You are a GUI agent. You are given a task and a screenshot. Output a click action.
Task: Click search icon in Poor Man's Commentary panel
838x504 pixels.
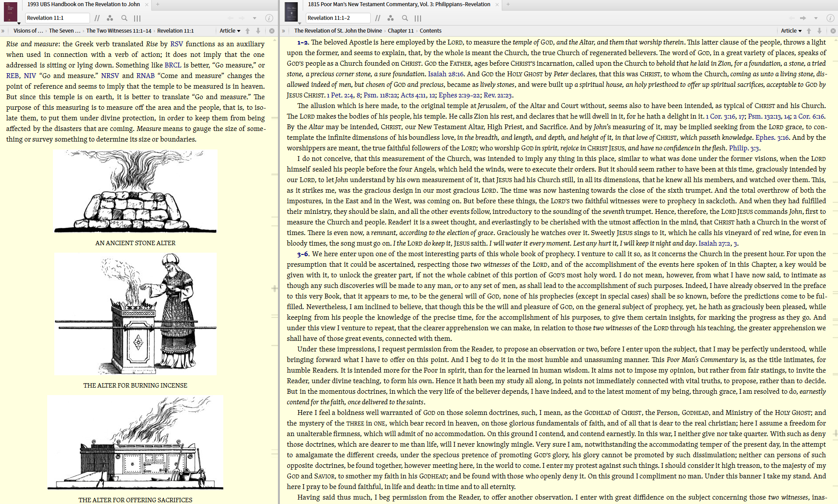[x=405, y=18]
